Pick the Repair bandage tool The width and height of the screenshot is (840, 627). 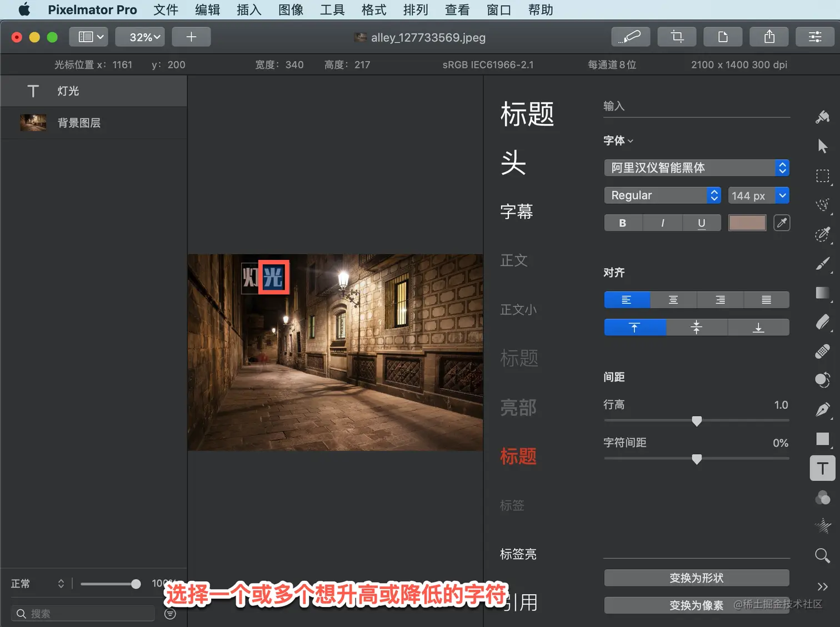[822, 351]
